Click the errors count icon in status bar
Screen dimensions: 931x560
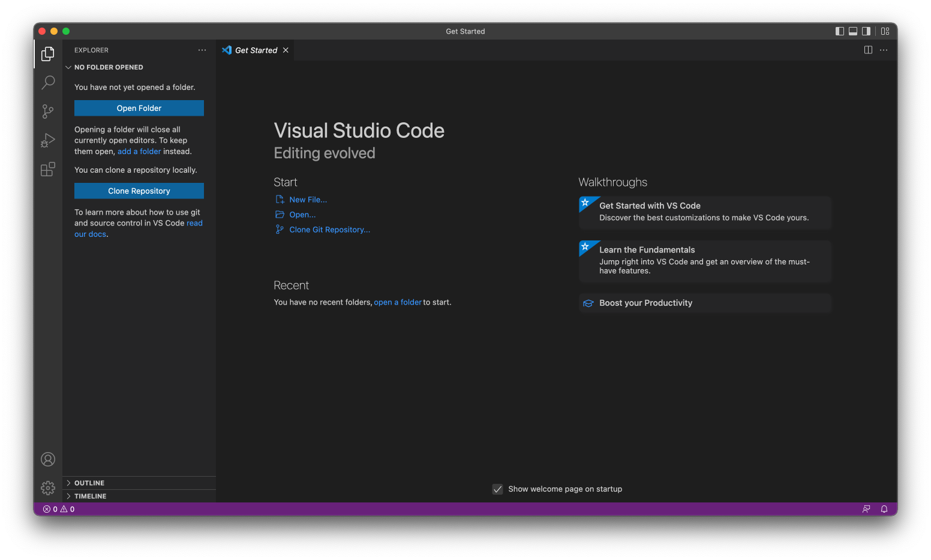[x=47, y=509]
